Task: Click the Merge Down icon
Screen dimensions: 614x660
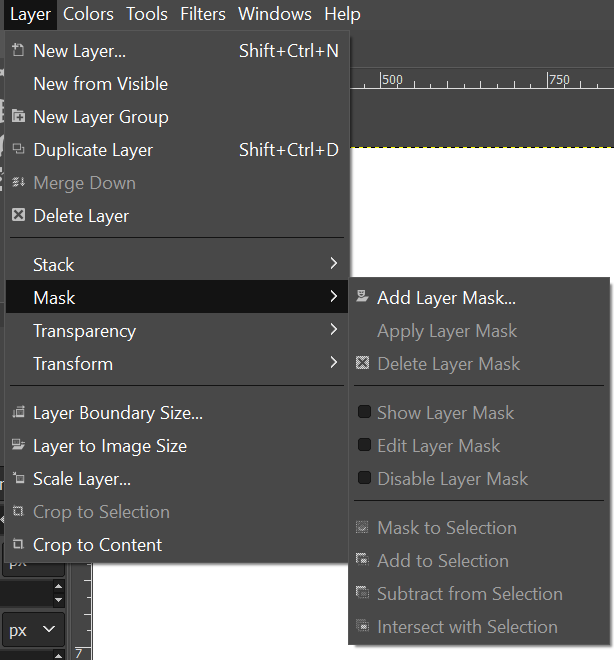Action: 18,182
